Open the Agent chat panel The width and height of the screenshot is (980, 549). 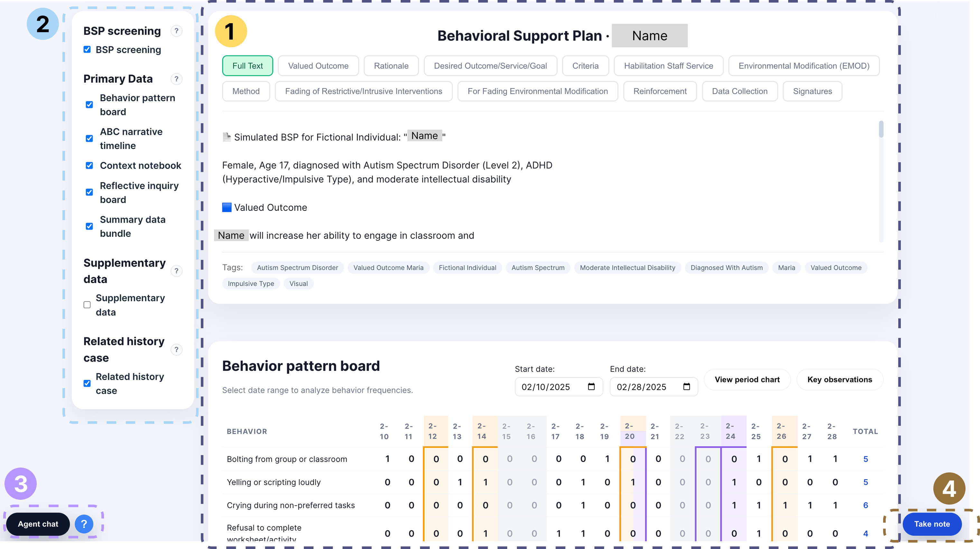pos(38,524)
